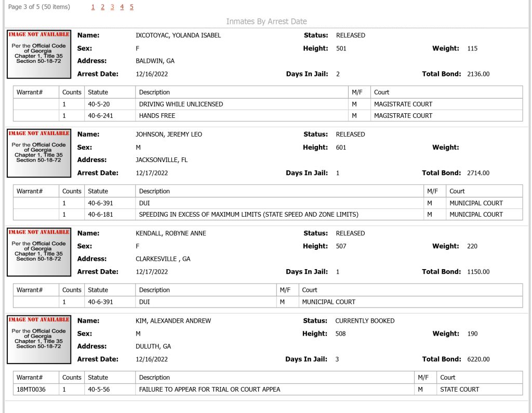
Task: Select Robyne Kendall's photo placeholder
Action: [39, 252]
